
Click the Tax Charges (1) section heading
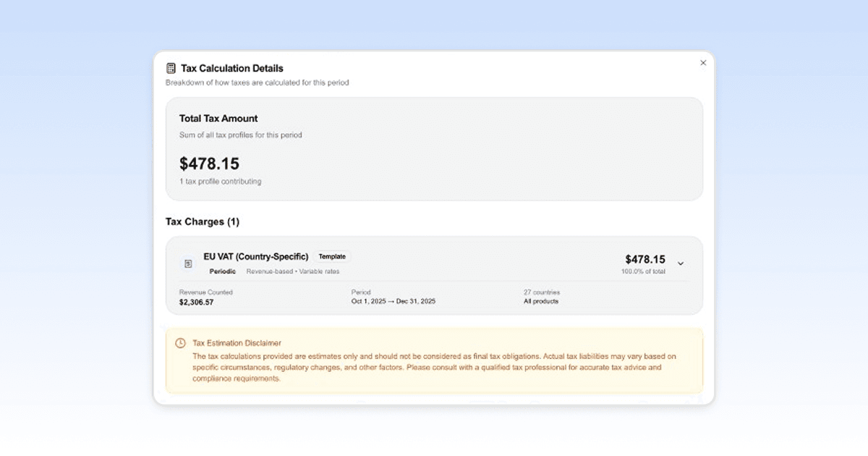tap(203, 222)
